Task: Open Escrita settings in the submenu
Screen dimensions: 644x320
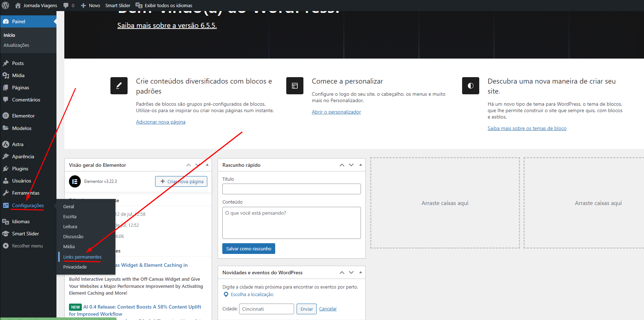Action: pyautogui.click(x=70, y=216)
